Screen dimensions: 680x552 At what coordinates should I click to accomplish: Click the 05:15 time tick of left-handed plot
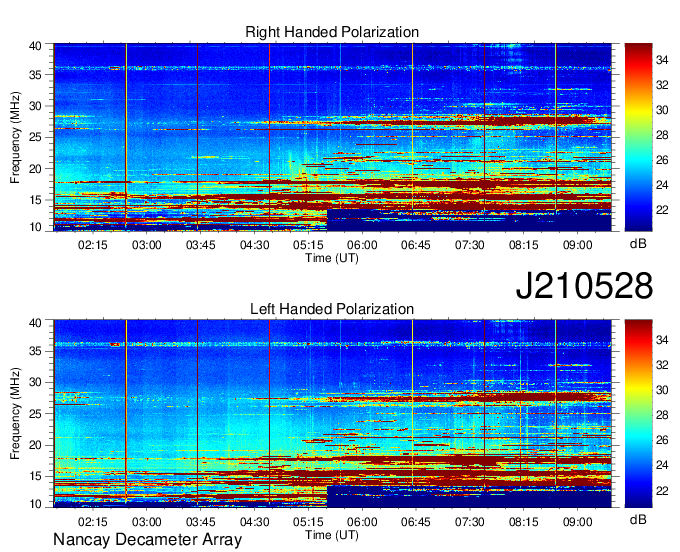click(308, 522)
